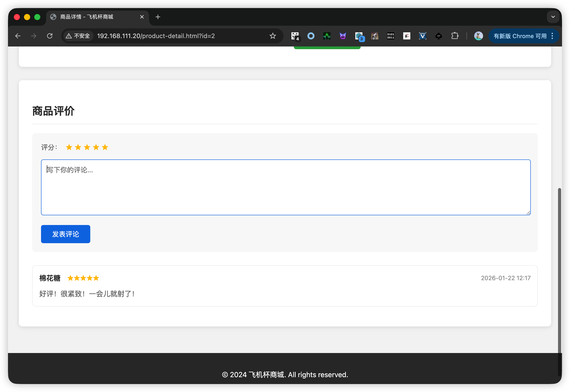
Task: Click the 发表评论 submit button
Action: [x=65, y=234]
